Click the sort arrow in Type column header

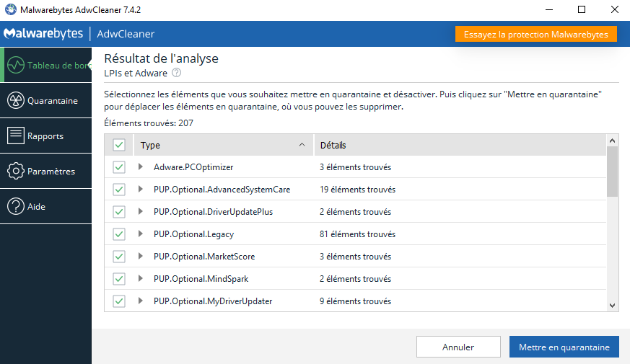[x=302, y=144]
